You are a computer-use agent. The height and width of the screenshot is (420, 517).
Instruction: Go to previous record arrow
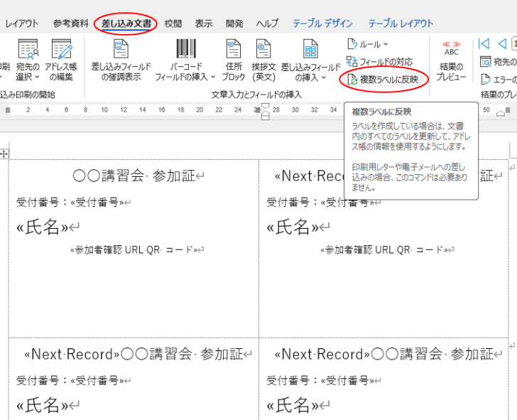503,44
